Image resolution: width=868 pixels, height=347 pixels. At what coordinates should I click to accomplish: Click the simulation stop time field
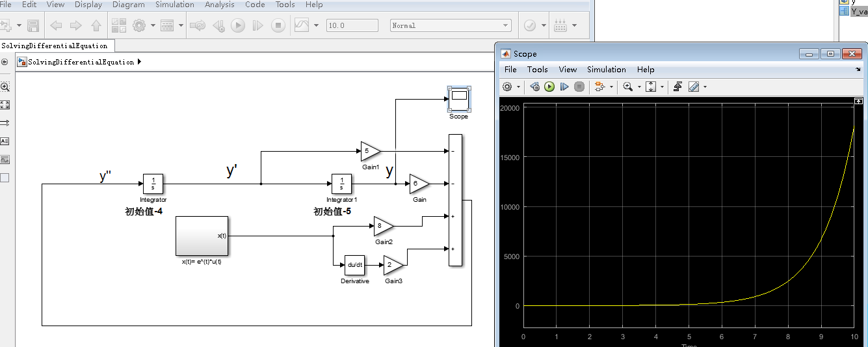(351, 25)
